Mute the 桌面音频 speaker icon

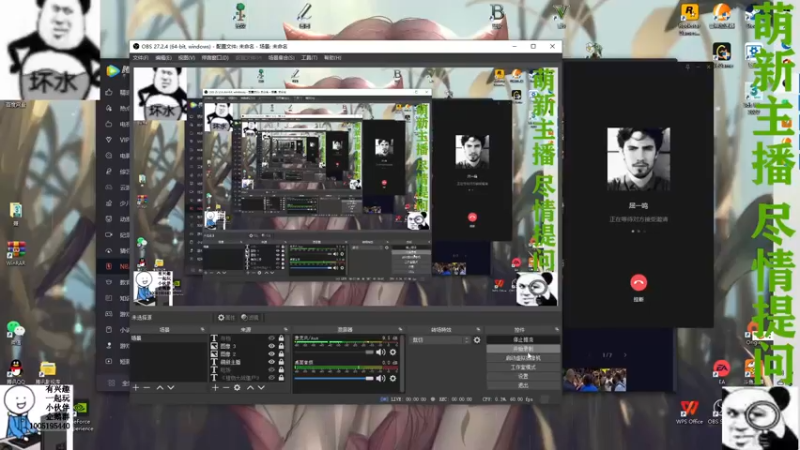(381, 379)
